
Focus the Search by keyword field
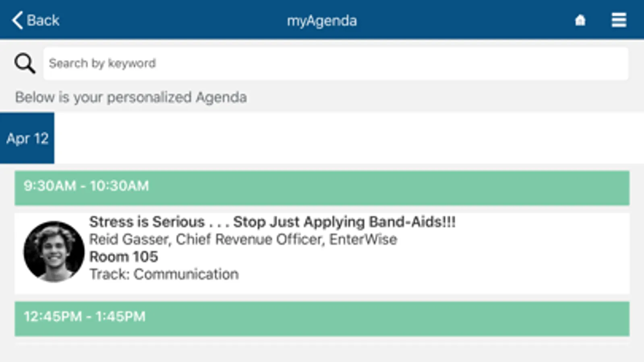pyautogui.click(x=336, y=64)
